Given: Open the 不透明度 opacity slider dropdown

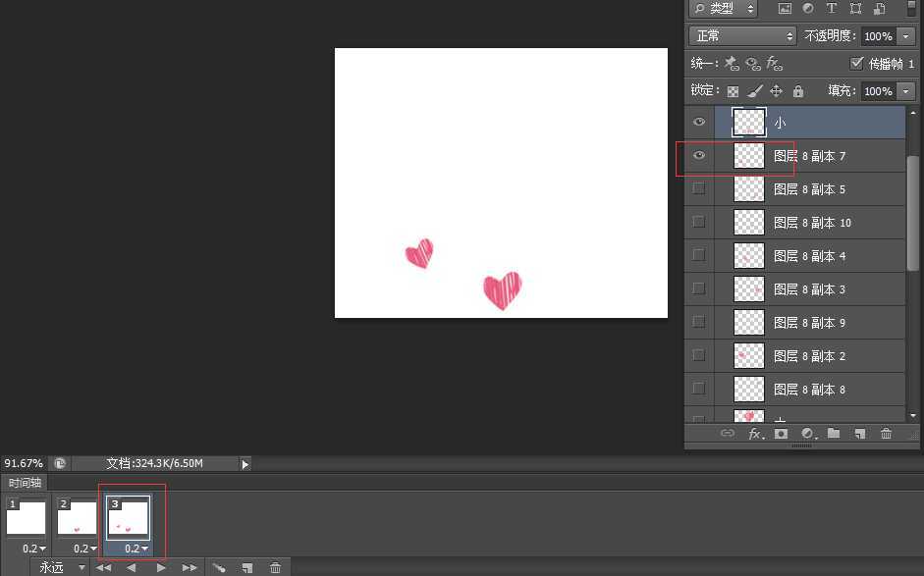Looking at the screenshot, I should 905,36.
